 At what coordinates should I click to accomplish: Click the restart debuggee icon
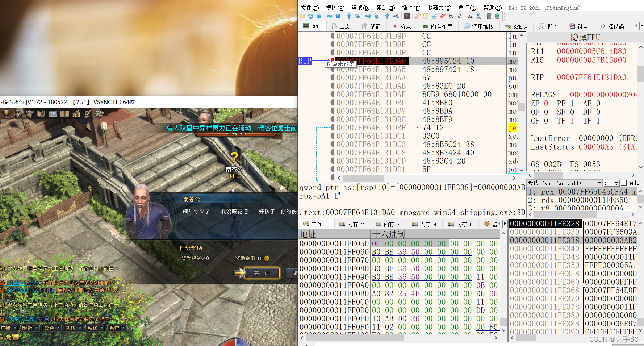click(310, 16)
